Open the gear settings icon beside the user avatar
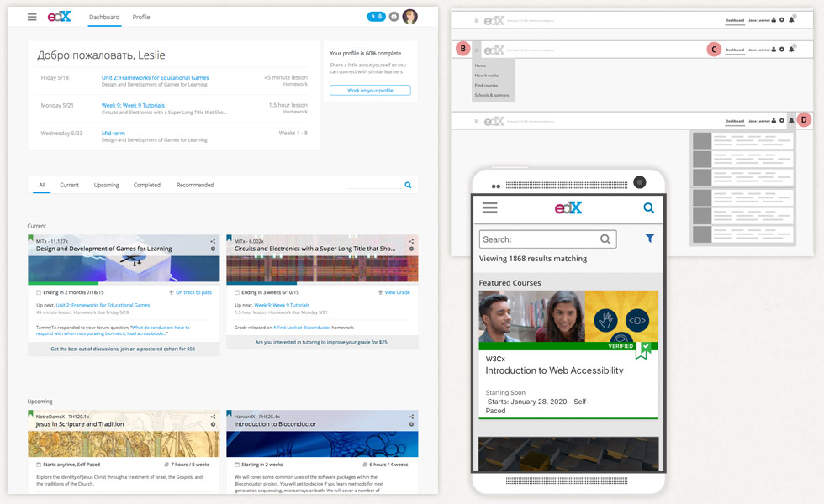The image size is (824, 504). (394, 17)
